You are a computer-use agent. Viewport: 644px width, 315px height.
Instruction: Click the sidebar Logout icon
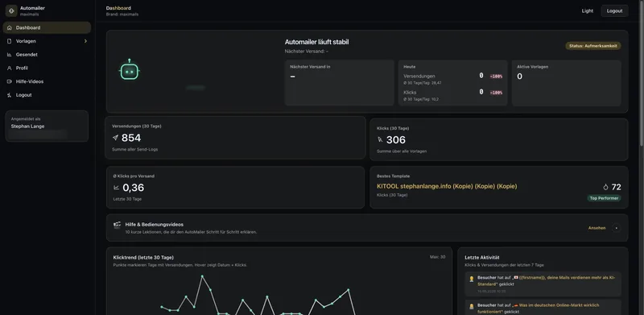point(10,95)
